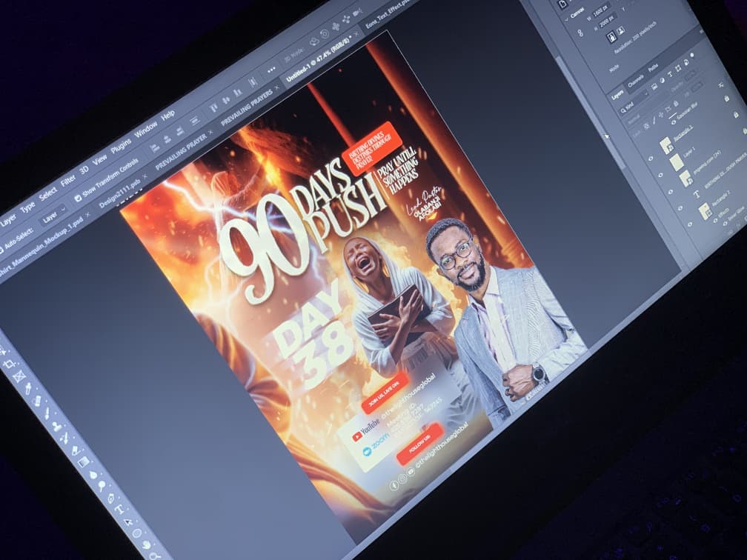The height and width of the screenshot is (560, 747).
Task: Toggle the Auto-Select checkbox
Action: coord(1,250)
